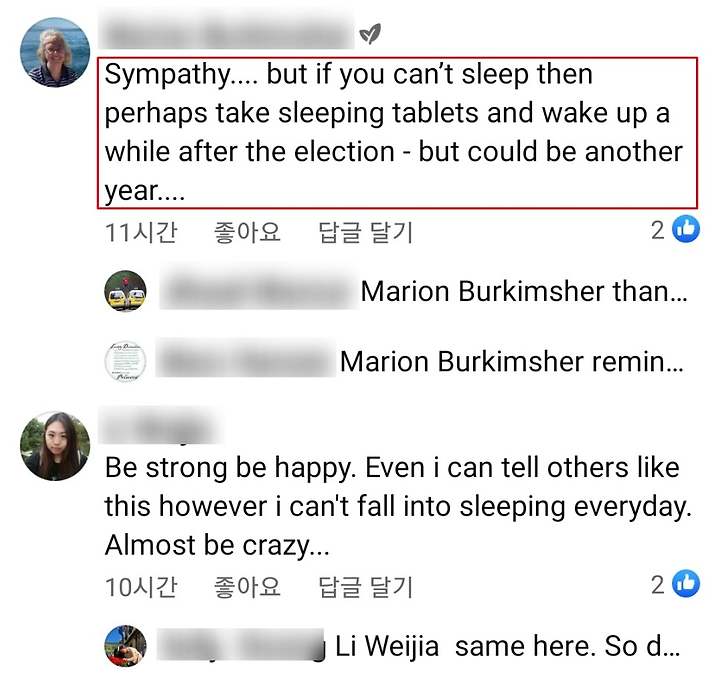
Task: Expand the reply starting 'Marion Burkimsher than...'
Action: coord(524,291)
